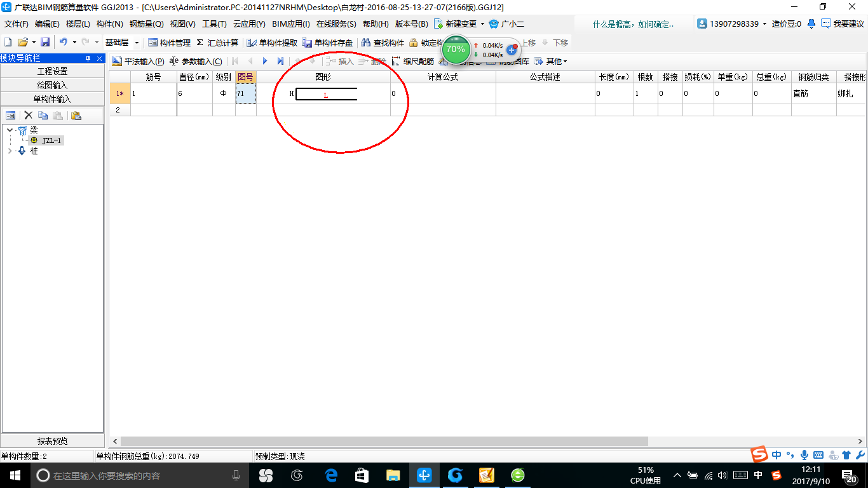Click the 图号 cell showing 71

(x=245, y=93)
